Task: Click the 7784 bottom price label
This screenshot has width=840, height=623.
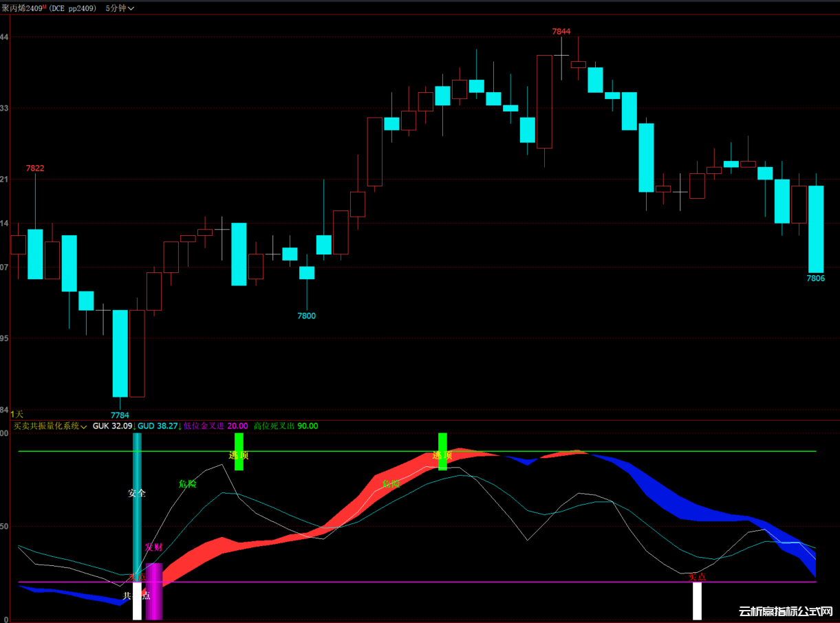Action: point(120,415)
